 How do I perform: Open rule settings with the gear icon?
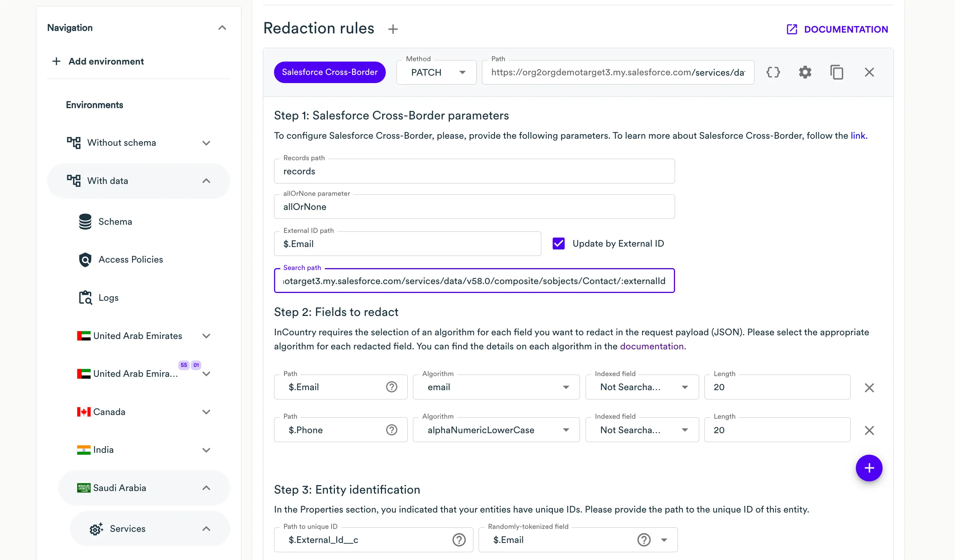[805, 72]
